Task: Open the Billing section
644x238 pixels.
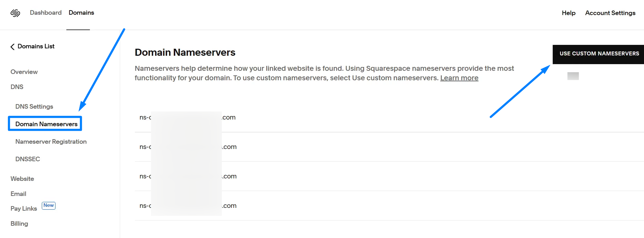Action: 19,224
